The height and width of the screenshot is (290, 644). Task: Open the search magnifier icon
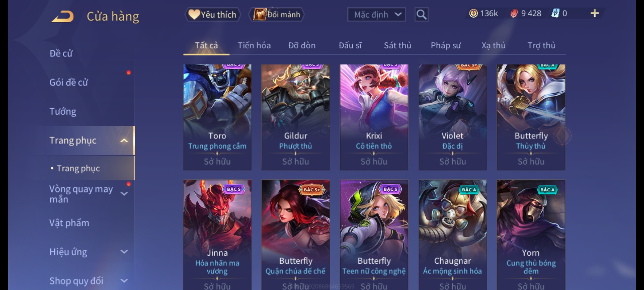pos(421,15)
